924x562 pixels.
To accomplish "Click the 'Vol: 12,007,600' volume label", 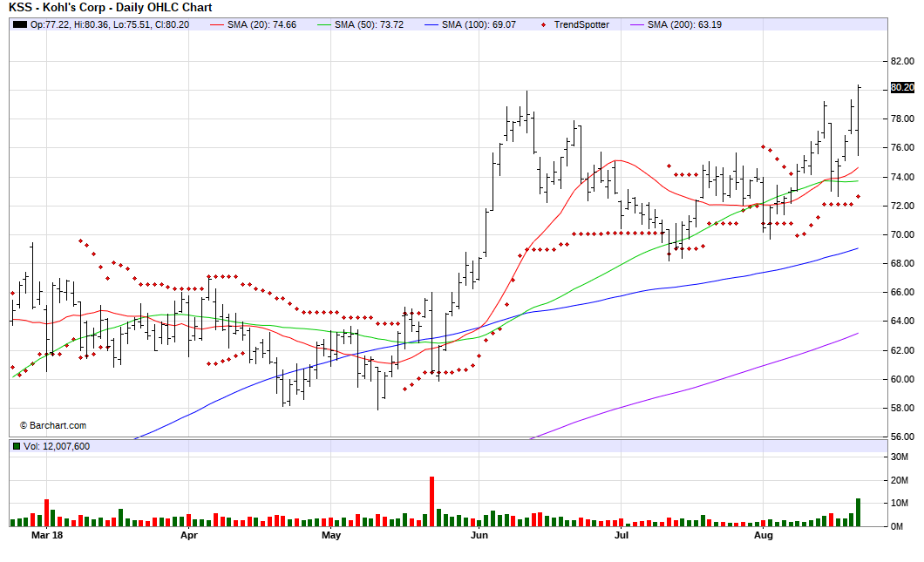I will [57, 446].
